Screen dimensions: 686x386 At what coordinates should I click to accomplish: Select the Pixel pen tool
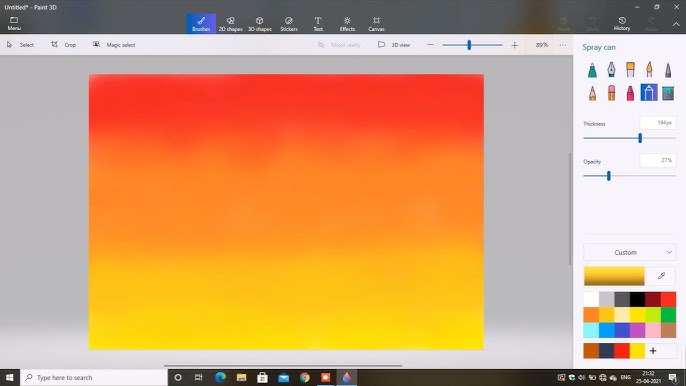pos(668,70)
